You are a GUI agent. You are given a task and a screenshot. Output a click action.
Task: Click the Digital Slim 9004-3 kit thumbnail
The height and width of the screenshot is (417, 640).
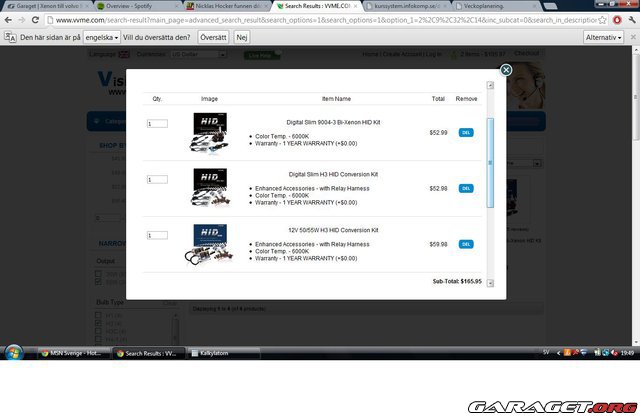pos(209,132)
